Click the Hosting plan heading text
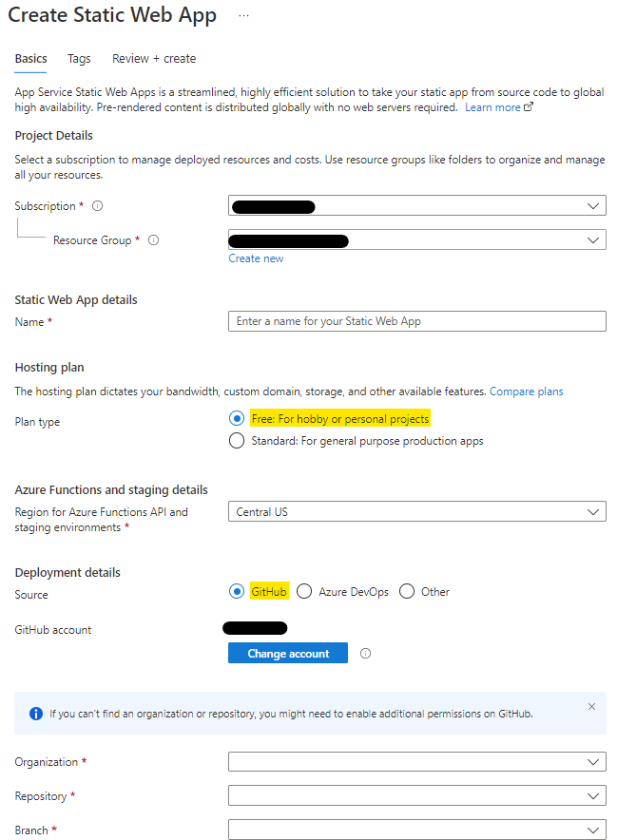 [49, 368]
